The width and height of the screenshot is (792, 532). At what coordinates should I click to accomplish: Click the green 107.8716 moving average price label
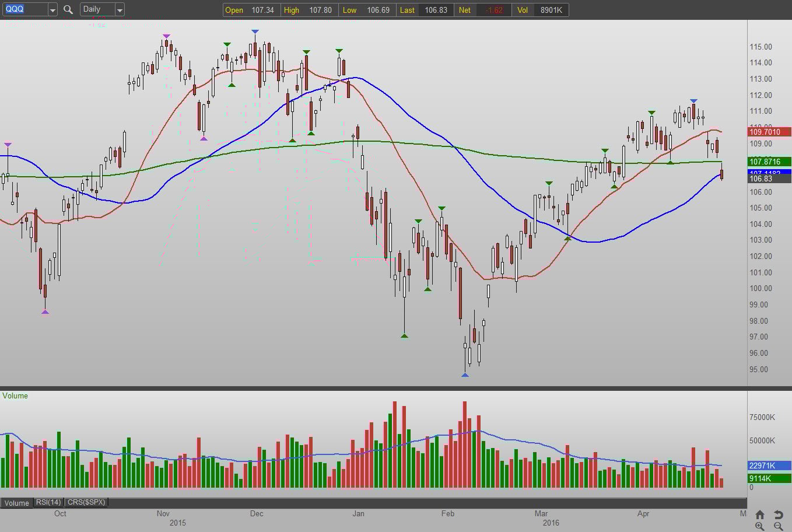point(769,162)
